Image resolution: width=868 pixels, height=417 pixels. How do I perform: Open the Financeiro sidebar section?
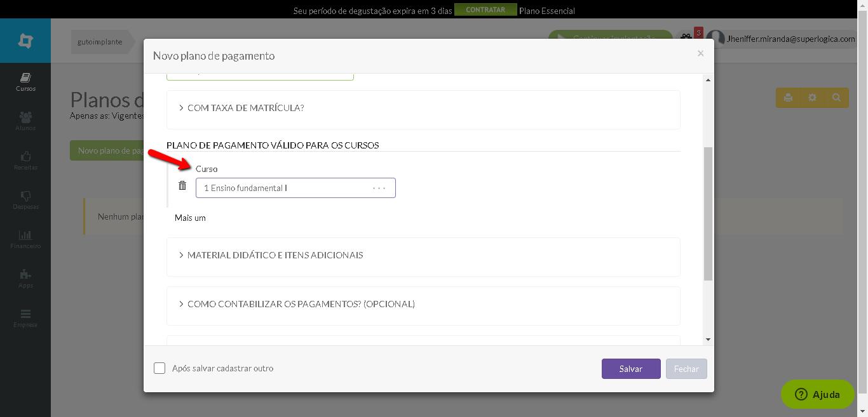click(x=25, y=239)
